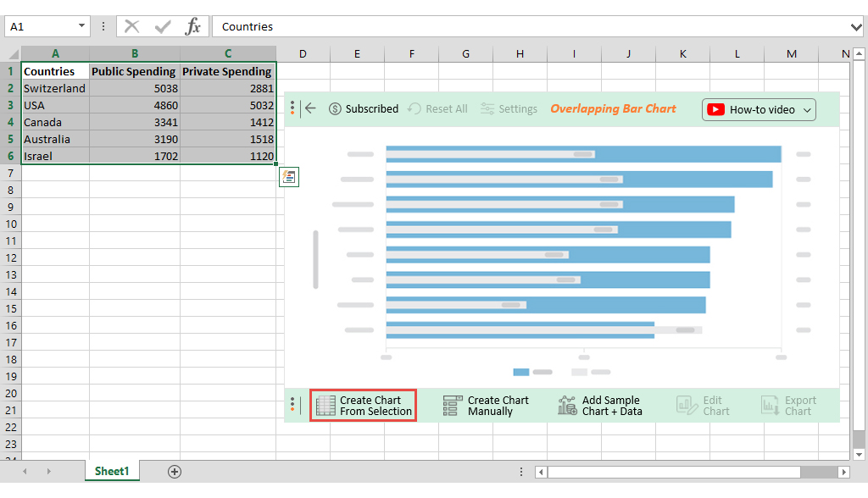Click the Subscribed dollar icon
The image size is (868, 498).
[335, 108]
